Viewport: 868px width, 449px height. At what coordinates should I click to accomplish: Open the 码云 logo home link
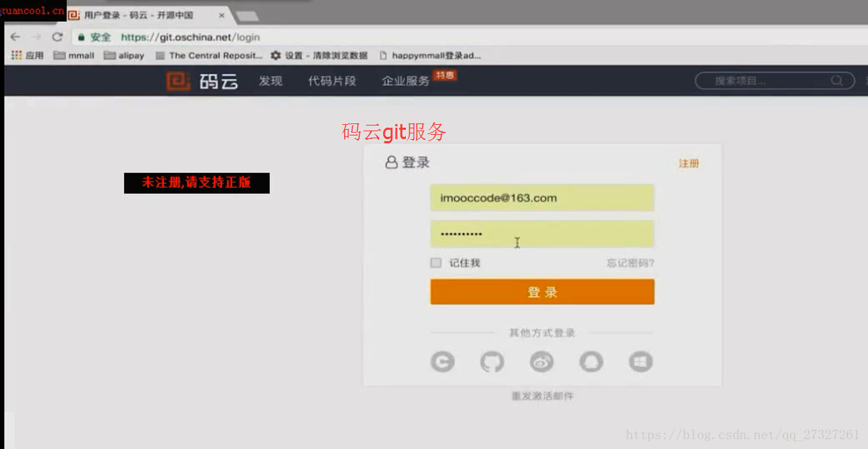[202, 82]
